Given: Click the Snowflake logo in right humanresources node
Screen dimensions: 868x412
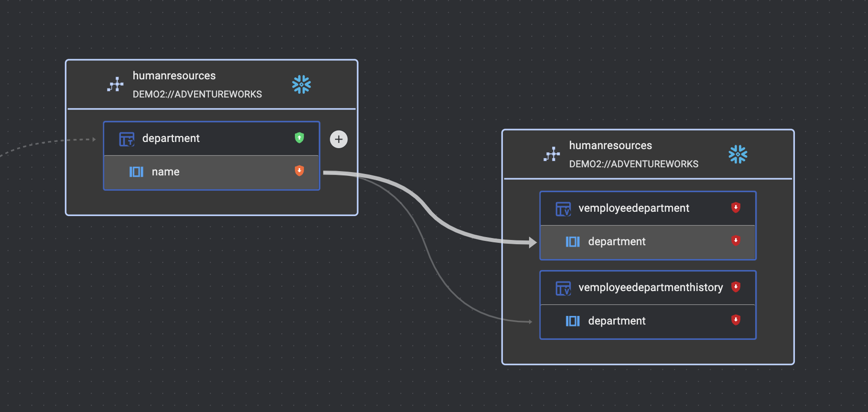Looking at the screenshot, I should 738,154.
